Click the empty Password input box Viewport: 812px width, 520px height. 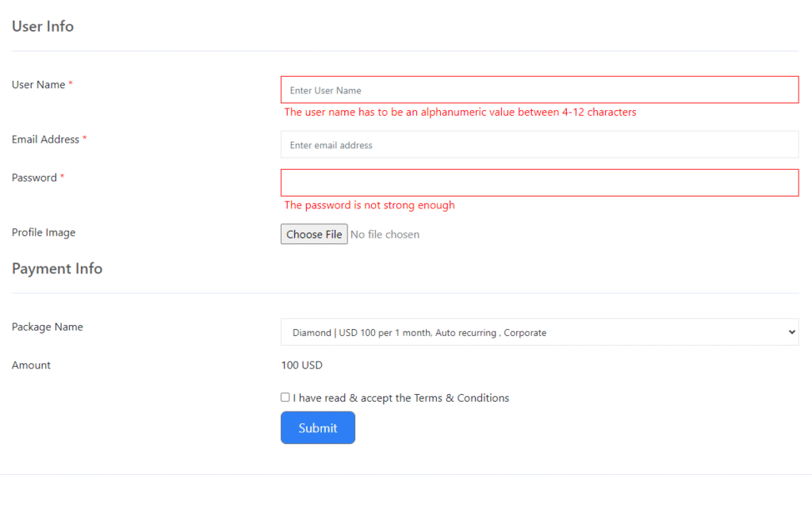tap(539, 182)
